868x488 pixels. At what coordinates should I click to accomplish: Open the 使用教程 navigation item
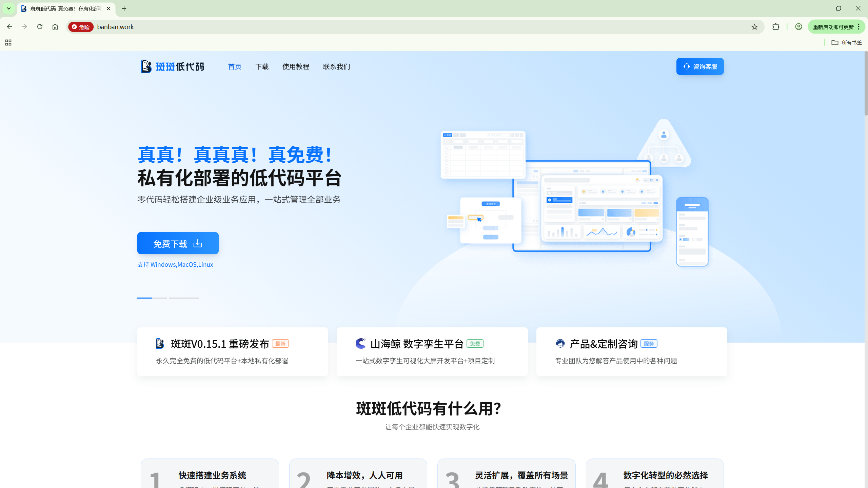296,67
